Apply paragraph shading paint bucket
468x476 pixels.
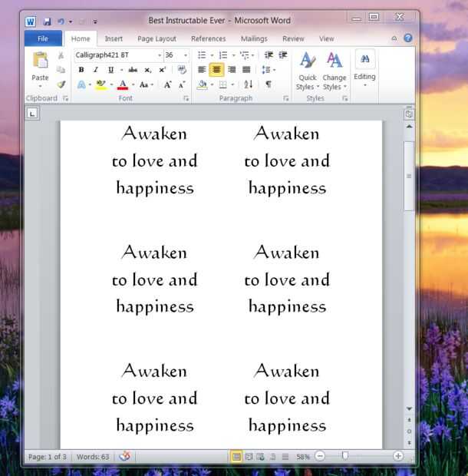(x=202, y=84)
